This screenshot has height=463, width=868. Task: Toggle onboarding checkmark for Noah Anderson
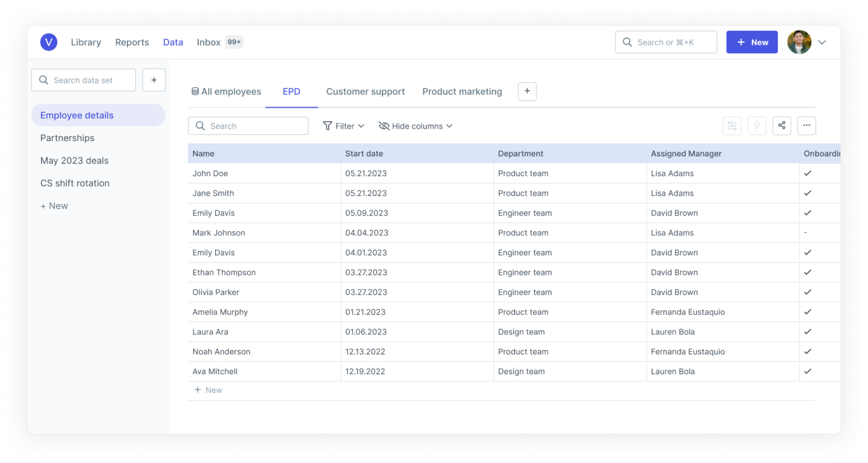point(808,351)
